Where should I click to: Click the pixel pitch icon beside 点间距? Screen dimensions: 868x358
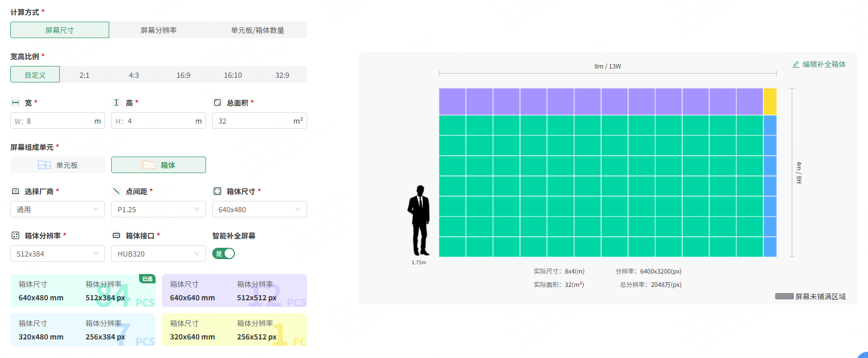(x=116, y=191)
